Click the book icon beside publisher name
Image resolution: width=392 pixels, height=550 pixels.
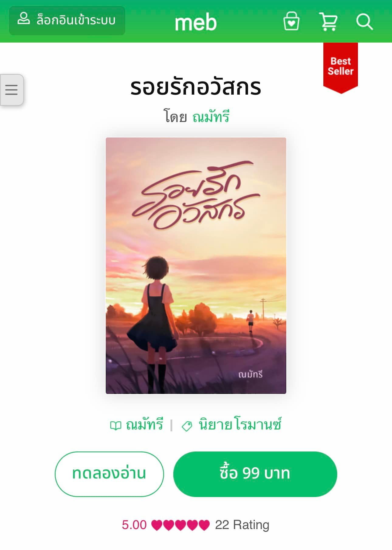pyautogui.click(x=115, y=426)
